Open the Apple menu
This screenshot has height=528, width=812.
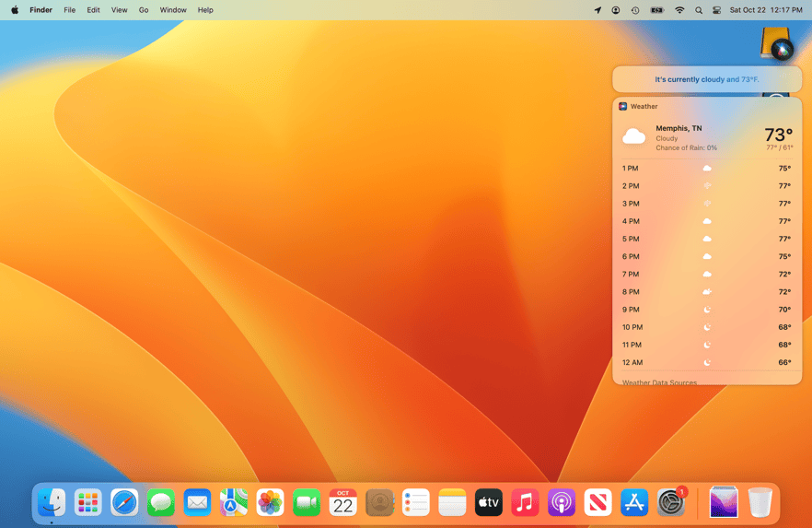[15, 10]
